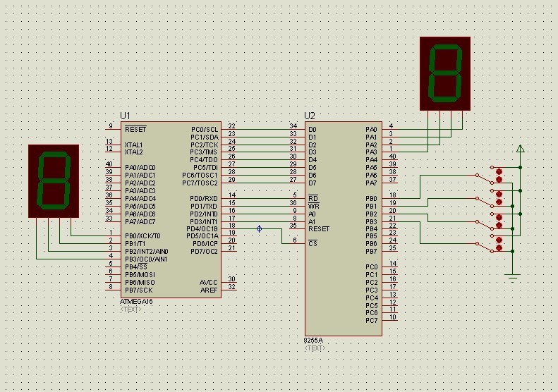Viewport: 558px width, 392px height.
Task: Click the left seven-segment display
Action: pos(53,180)
